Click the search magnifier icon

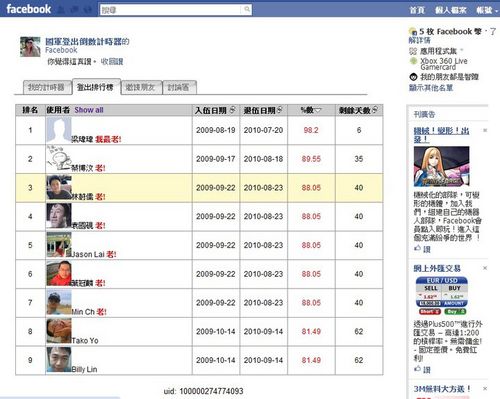click(247, 9)
